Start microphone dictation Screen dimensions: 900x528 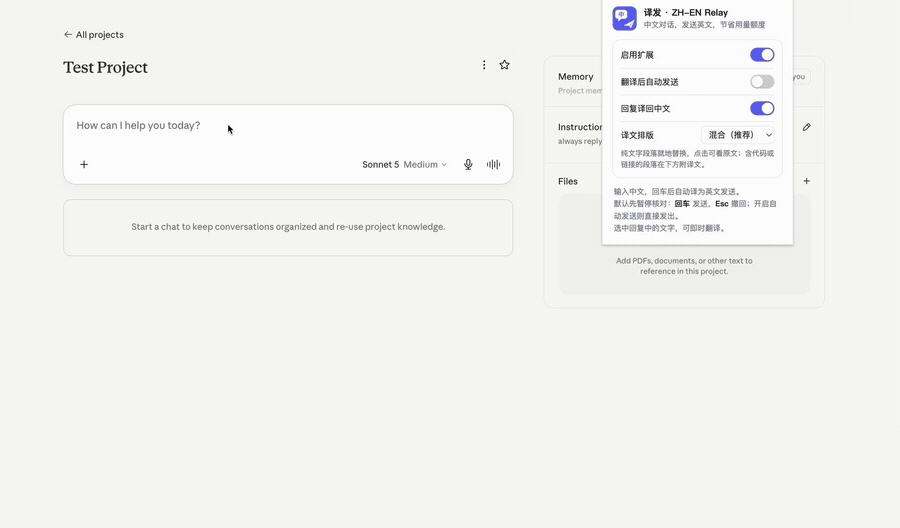(468, 165)
